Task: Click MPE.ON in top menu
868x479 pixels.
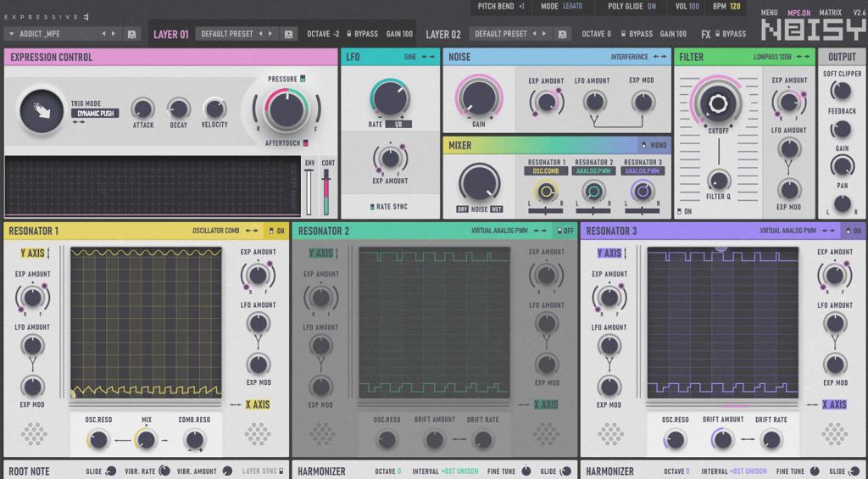Action: click(798, 13)
